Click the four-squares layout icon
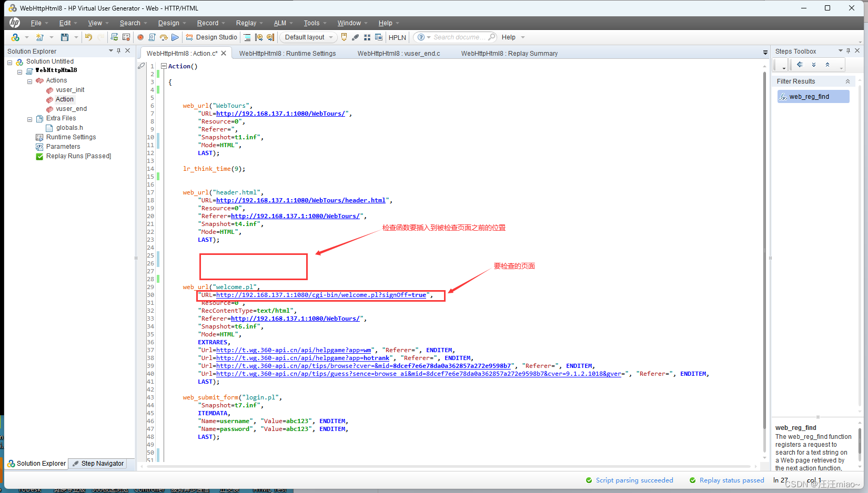Image resolution: width=868 pixels, height=493 pixels. (367, 37)
